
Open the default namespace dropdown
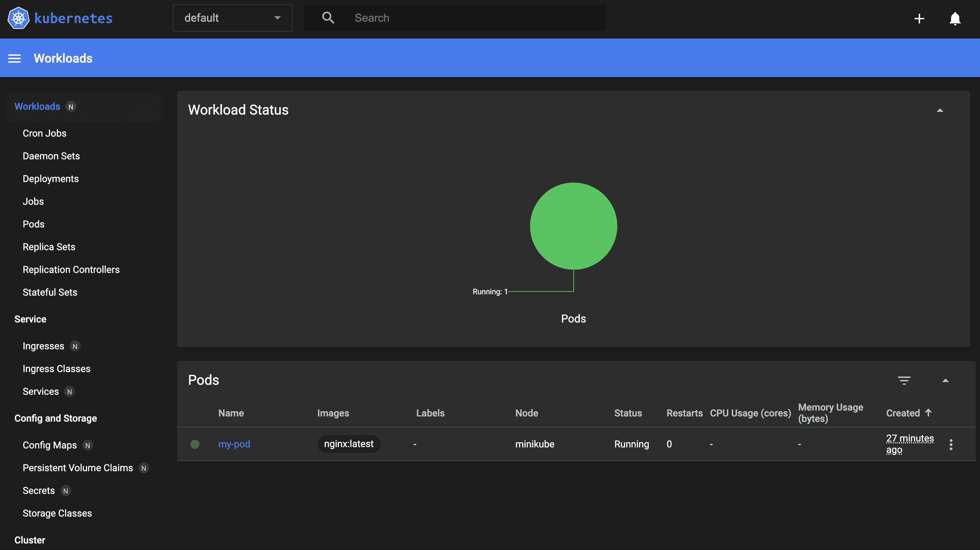[232, 18]
